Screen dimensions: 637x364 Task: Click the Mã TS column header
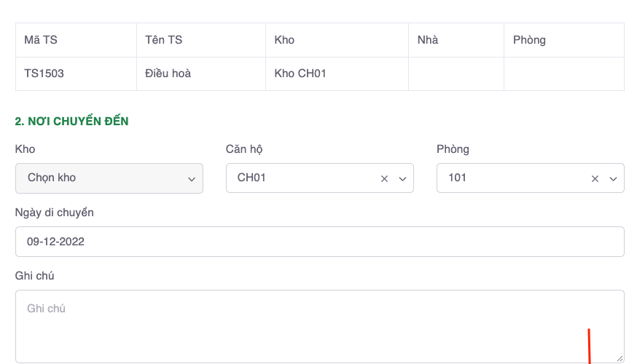(x=76, y=40)
